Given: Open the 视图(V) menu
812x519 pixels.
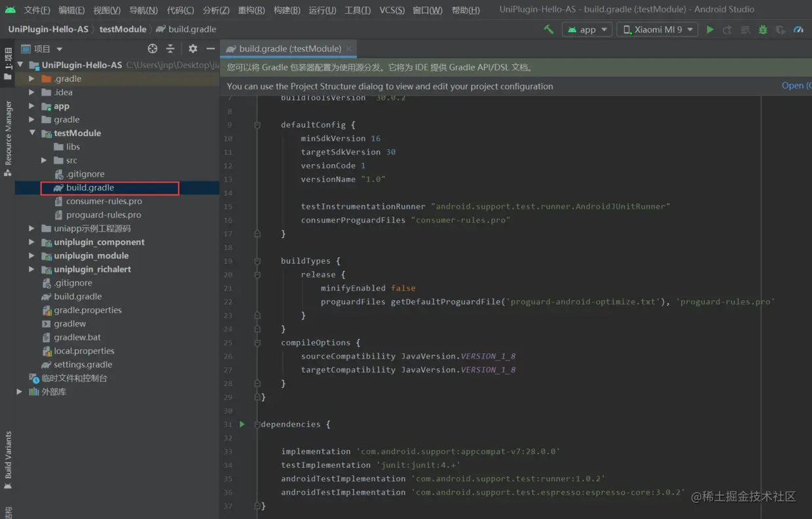Looking at the screenshot, I should (107, 10).
